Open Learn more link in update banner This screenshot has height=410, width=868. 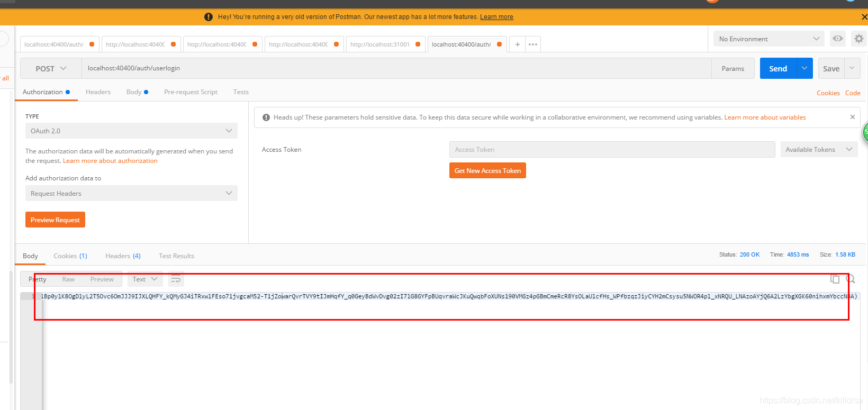point(496,17)
